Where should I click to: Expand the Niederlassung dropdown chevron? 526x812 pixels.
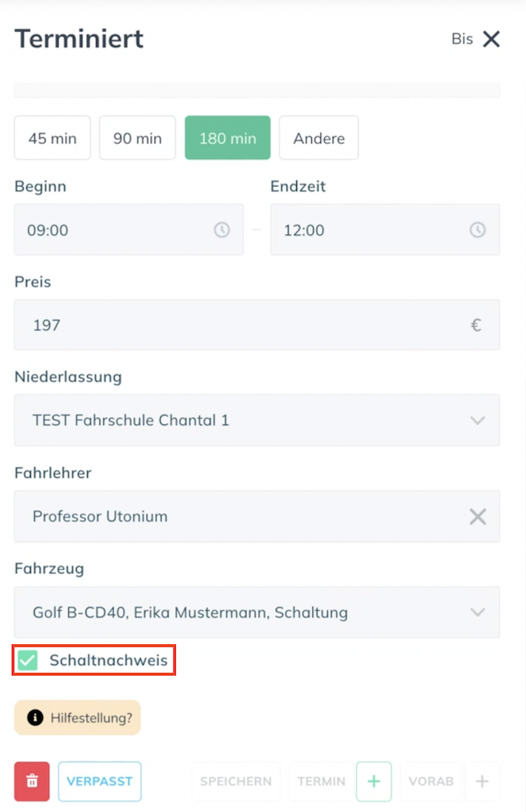tap(478, 420)
